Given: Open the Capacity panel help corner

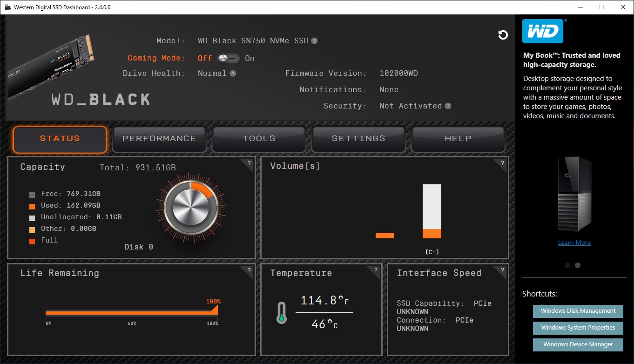Looking at the screenshot, I should [x=249, y=163].
